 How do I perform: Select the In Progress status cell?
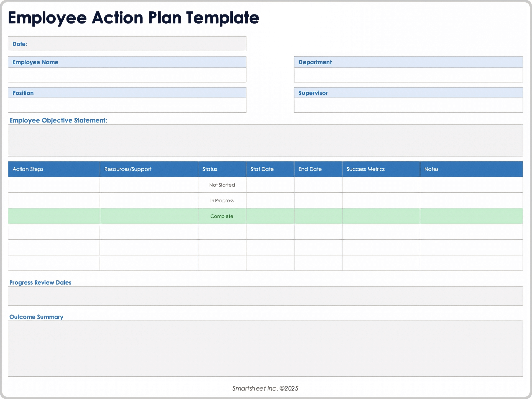[x=222, y=201]
